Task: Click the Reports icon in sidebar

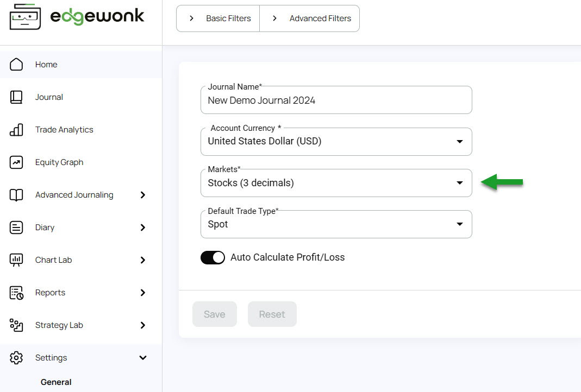Action: [16, 293]
